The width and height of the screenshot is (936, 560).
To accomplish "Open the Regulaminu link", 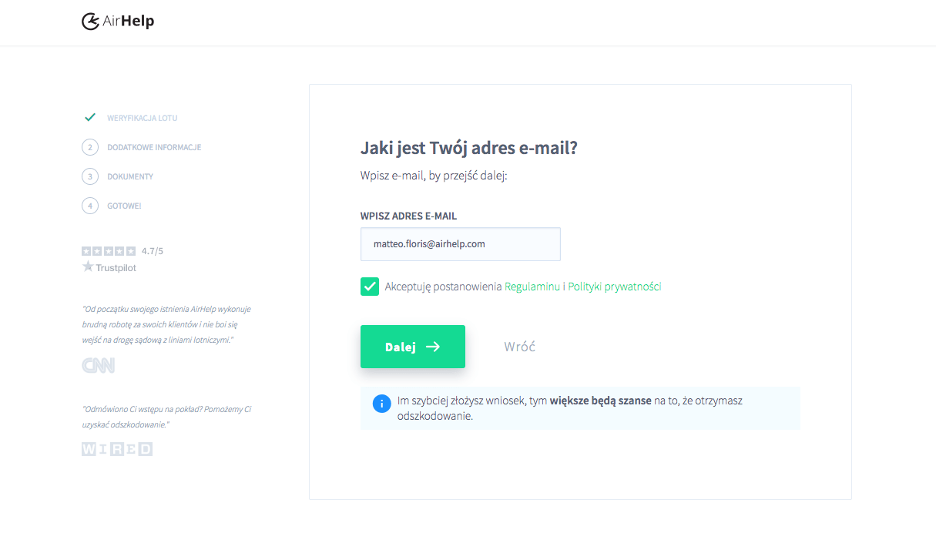I will 532,287.
